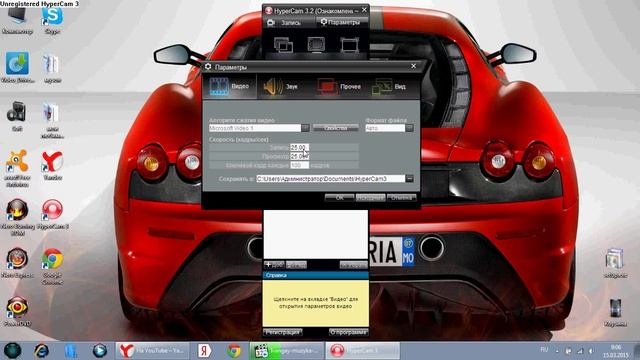Choose the middle region capture icon in HyperCam
Viewport: 640px width, 360px height.
pos(316,44)
